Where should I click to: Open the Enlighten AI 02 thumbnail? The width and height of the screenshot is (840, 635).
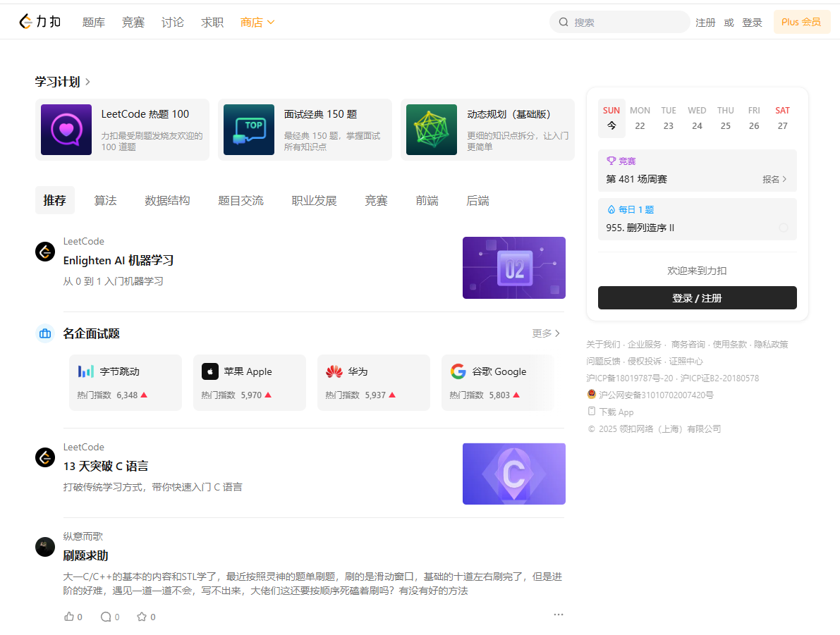pyautogui.click(x=514, y=268)
